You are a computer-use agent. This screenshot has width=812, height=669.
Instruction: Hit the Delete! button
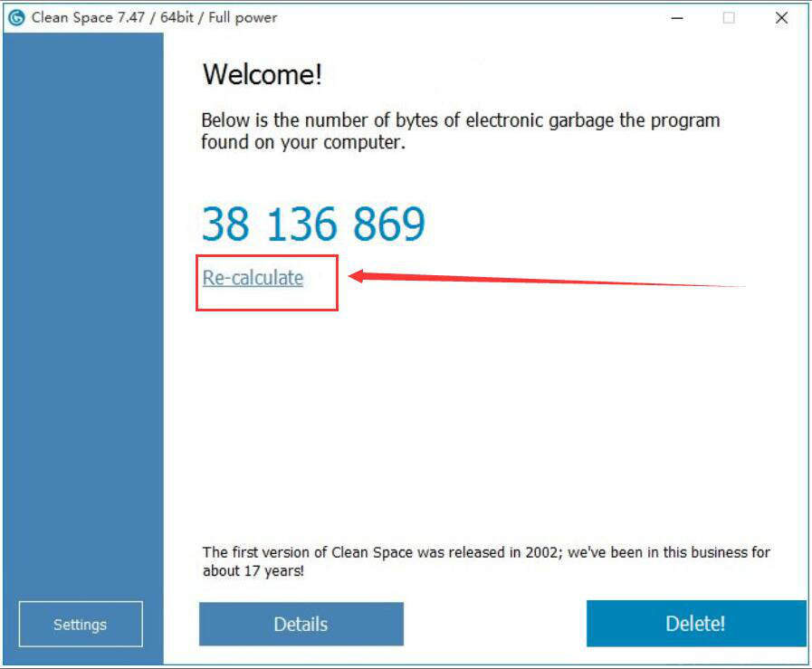pyautogui.click(x=696, y=624)
